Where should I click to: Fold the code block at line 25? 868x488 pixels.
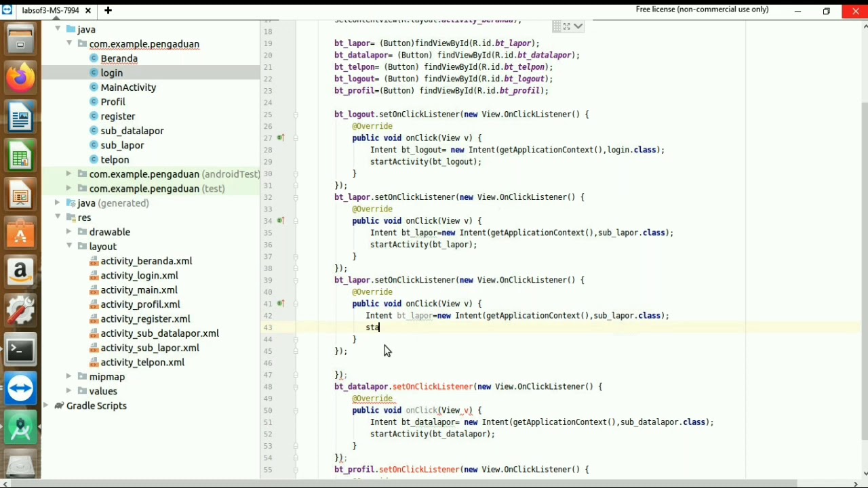point(296,115)
